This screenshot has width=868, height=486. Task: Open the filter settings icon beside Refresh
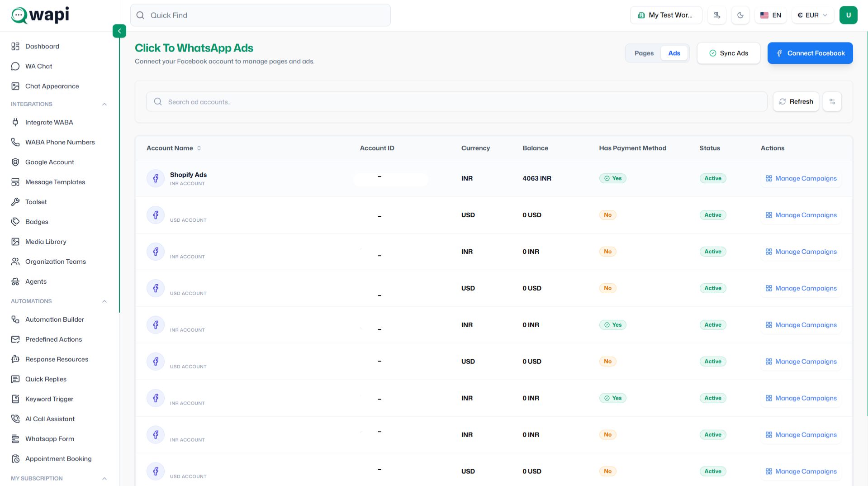(832, 101)
